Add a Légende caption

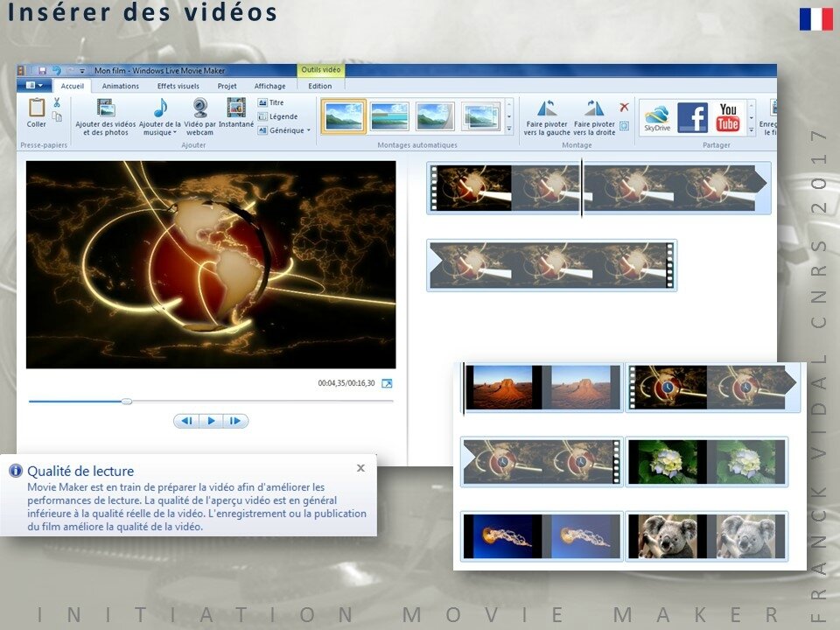(x=278, y=116)
